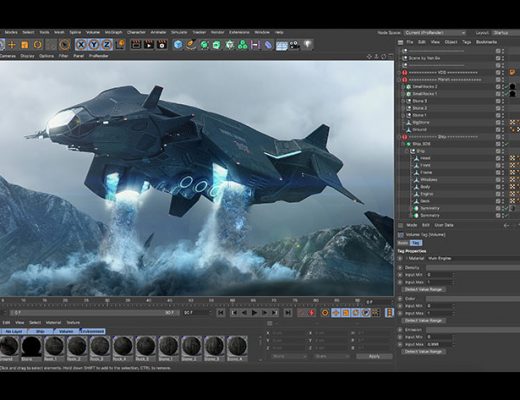Image resolution: width=520 pixels, height=400 pixels.
Task: Expand the Stone 3 hierarchy
Action: pyautogui.click(x=403, y=101)
